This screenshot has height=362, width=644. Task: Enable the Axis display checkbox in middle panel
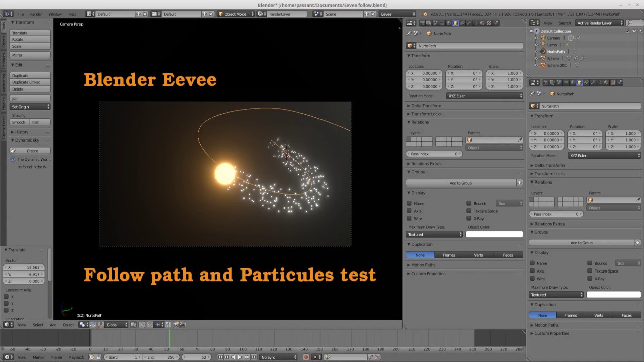tap(409, 211)
